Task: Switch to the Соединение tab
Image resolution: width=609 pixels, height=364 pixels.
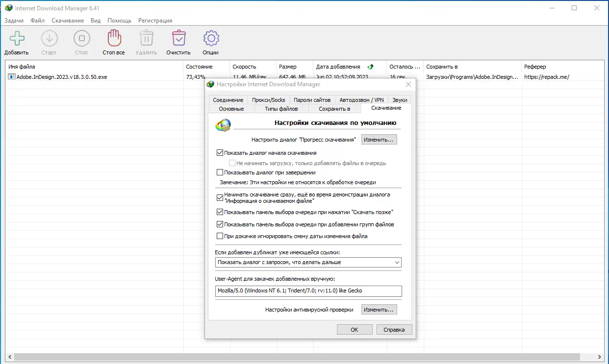Action: [x=228, y=100]
